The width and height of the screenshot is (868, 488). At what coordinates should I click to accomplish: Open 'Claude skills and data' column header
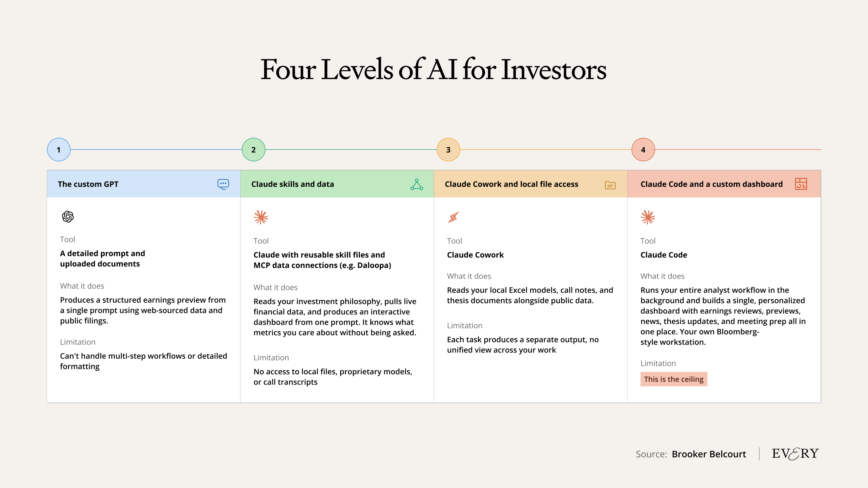click(292, 184)
